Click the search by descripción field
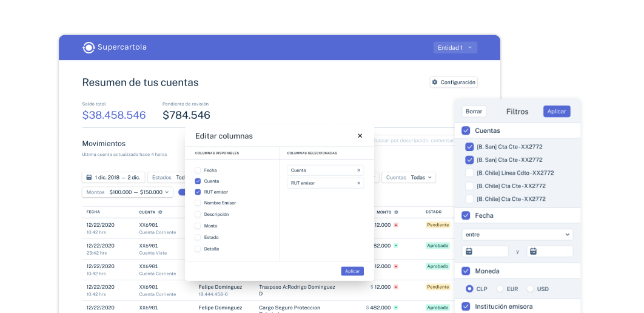The image size is (644, 313). point(413,141)
